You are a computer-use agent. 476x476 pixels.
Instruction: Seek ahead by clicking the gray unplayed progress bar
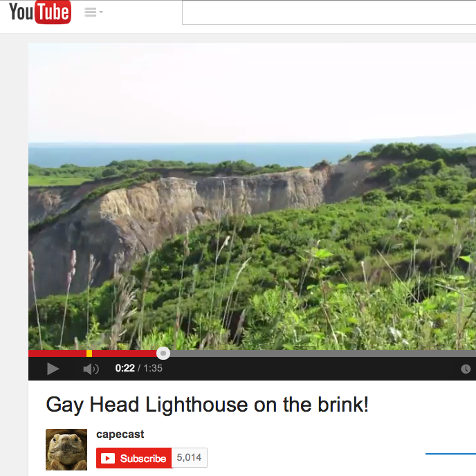pyautogui.click(x=323, y=354)
